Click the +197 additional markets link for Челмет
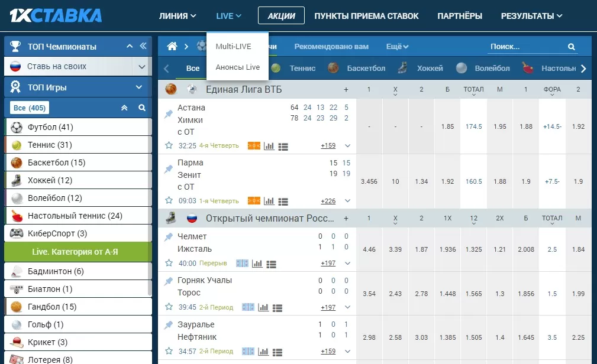This screenshot has height=364, width=597. coord(328,263)
